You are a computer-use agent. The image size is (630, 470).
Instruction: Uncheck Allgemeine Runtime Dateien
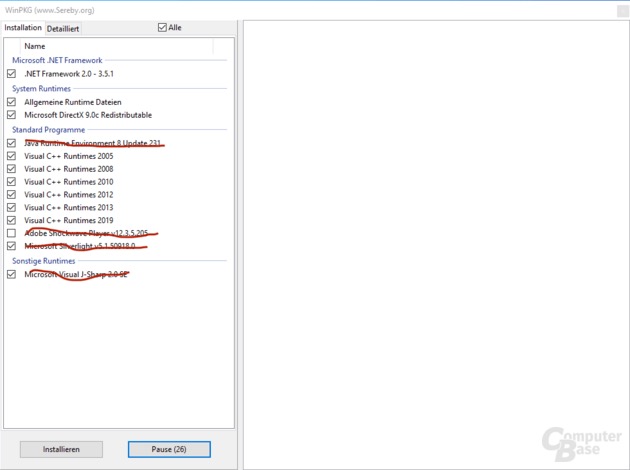[12, 102]
